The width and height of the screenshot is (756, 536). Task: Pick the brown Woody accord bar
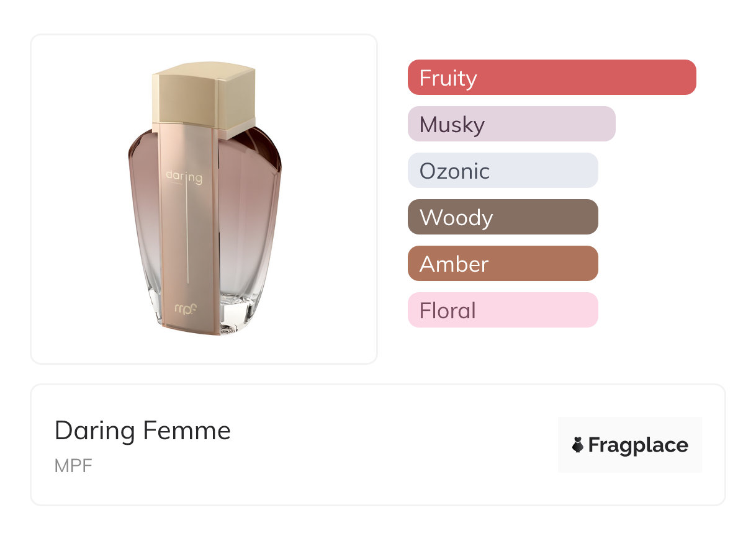503,217
